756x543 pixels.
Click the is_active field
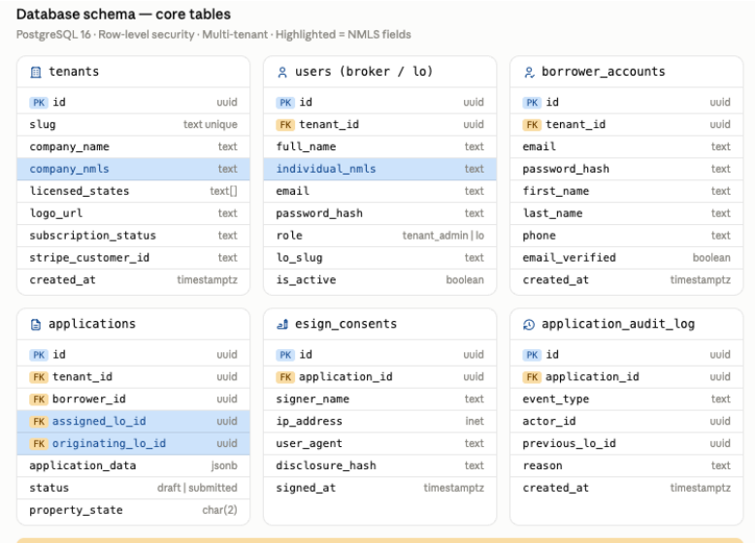(379, 280)
